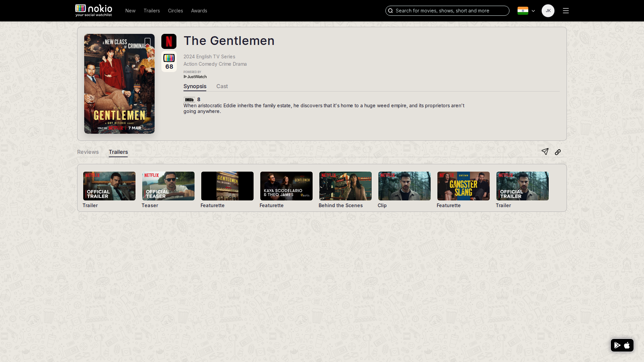Play the Gangster Slang featurette
This screenshot has width=644, height=362.
[464, 186]
